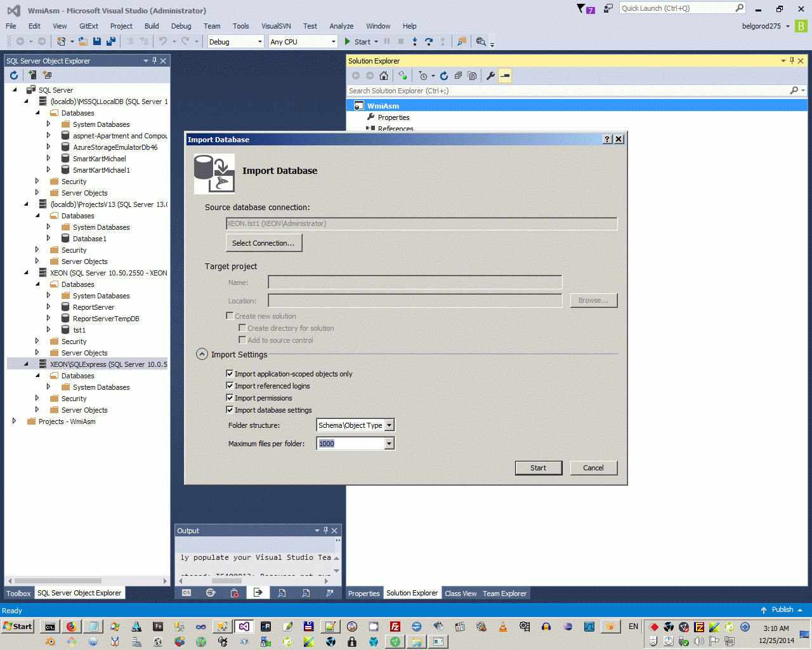This screenshot has width=812, height=650.
Task: Click Pending Changes Filter clock icon
Action: point(423,76)
